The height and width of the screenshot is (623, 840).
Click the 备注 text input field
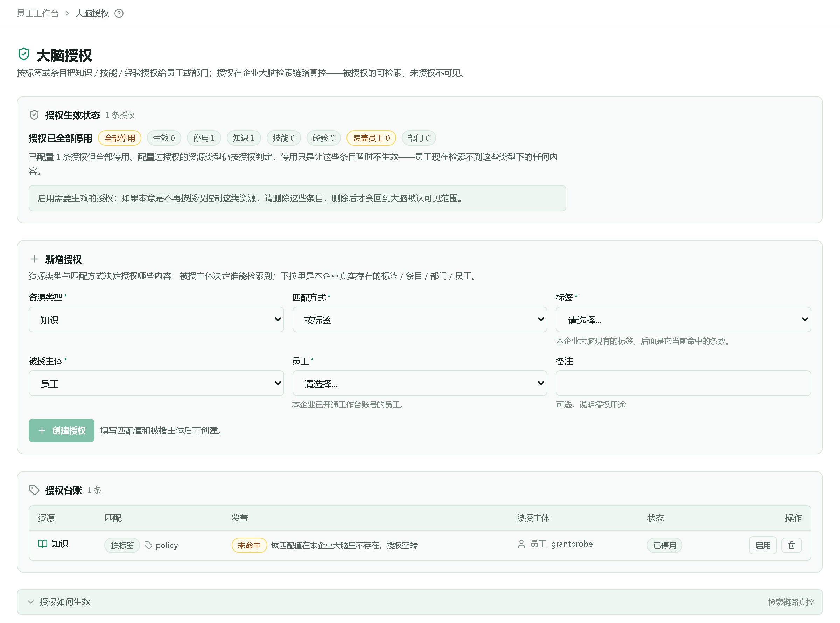pyautogui.click(x=683, y=384)
